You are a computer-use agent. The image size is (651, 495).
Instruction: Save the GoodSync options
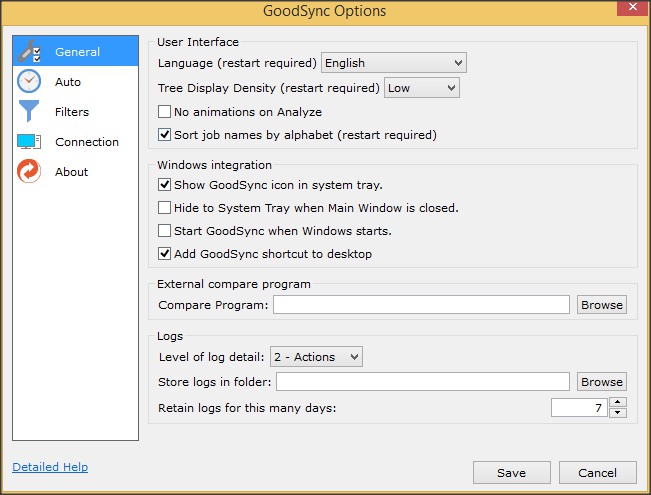click(512, 473)
